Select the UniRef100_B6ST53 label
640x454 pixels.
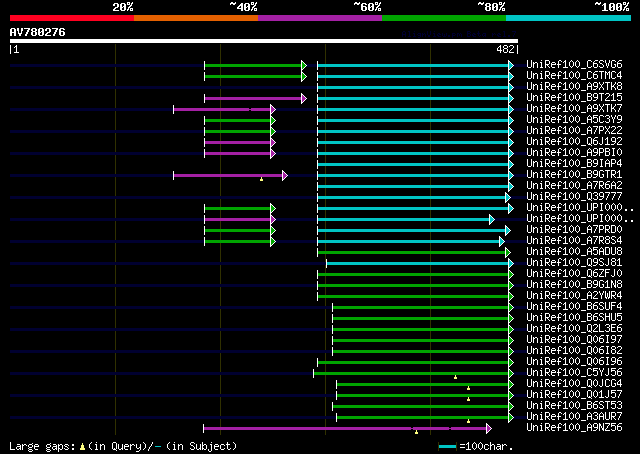pos(574,406)
